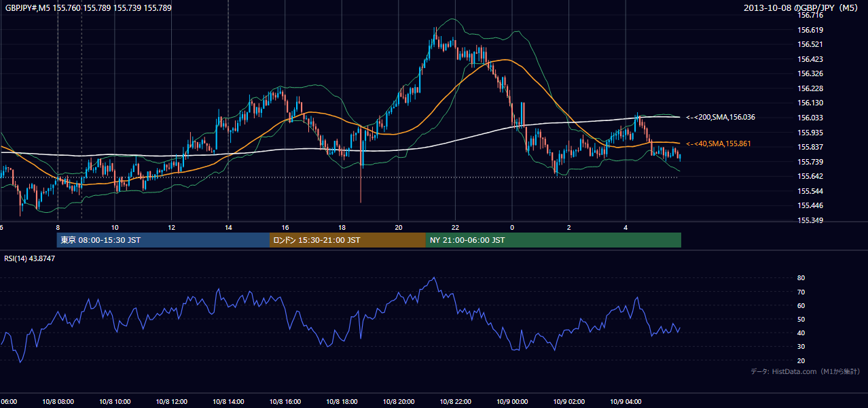Click hour 14 on the candlestick time axis
Viewport: 868px width, 408px height.
pos(228,227)
